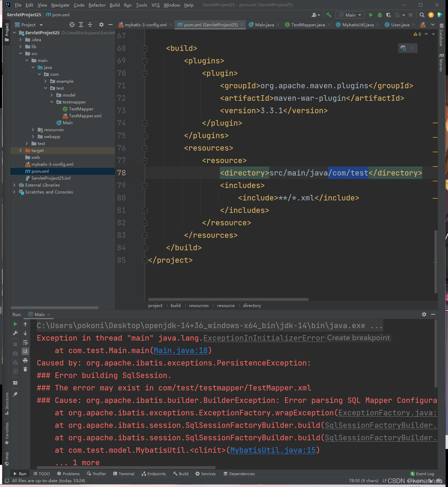Open Terminal tool window button

[x=124, y=474]
